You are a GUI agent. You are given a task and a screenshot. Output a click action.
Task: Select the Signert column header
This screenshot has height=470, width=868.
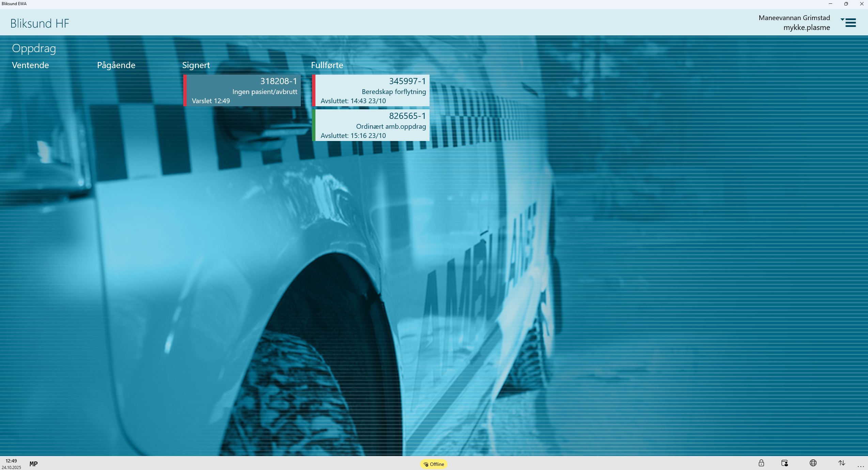(x=196, y=65)
